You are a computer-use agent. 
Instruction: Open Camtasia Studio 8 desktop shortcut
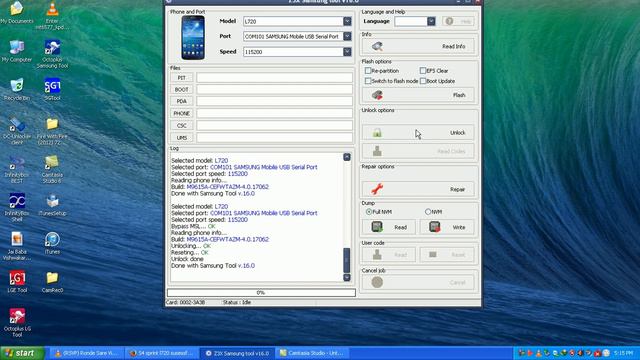pos(52,169)
